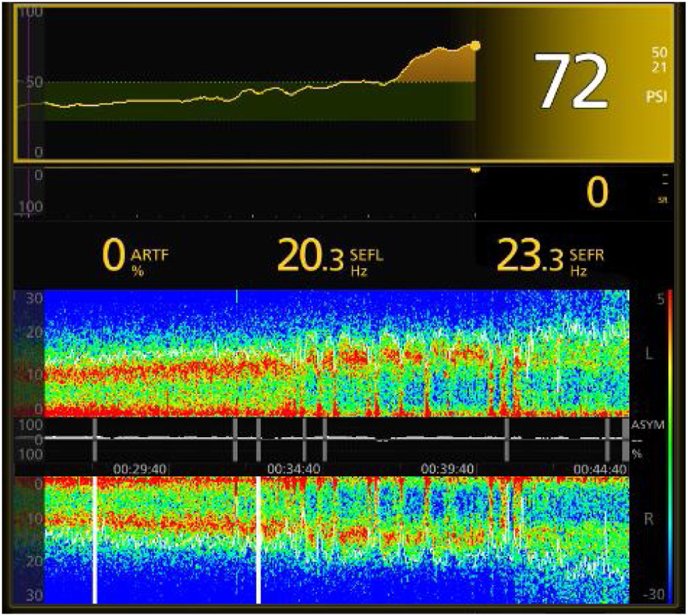Tap the large PSI value 72

(x=570, y=81)
